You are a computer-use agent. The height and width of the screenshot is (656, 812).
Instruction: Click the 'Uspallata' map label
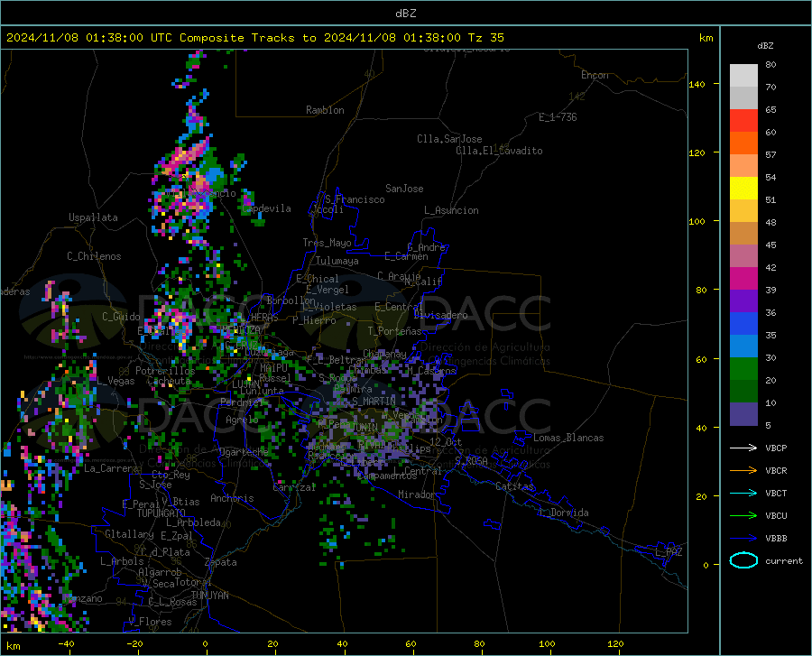93,218
